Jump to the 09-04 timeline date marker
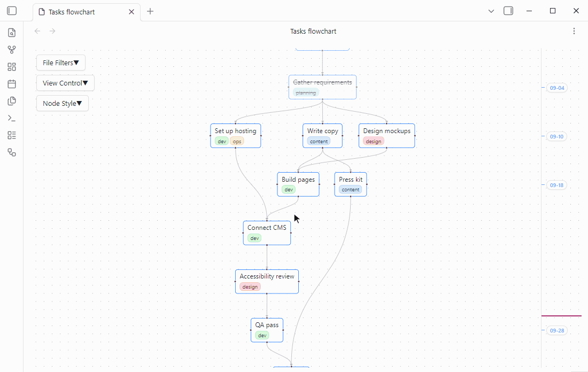Screen dimensions: 588x372 (x=557, y=88)
